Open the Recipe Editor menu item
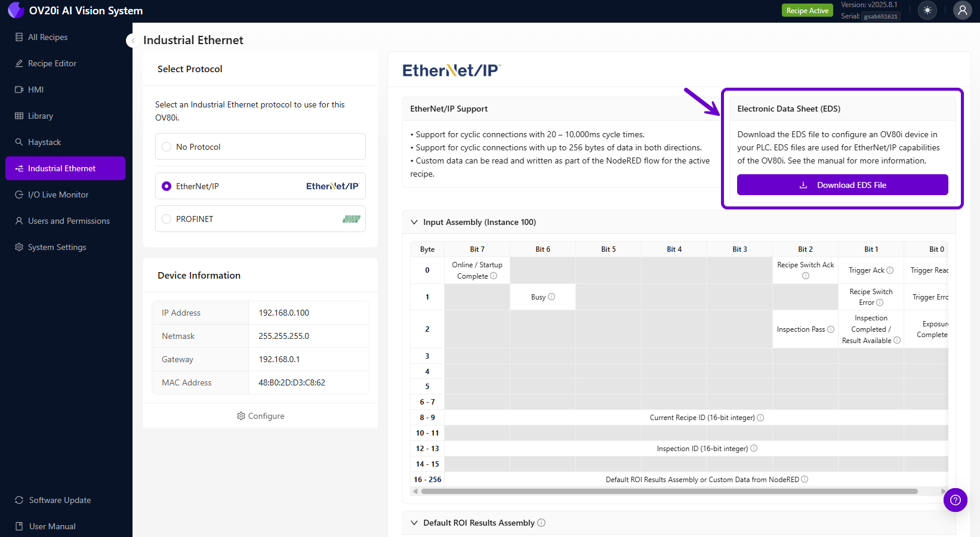This screenshot has width=980, height=537. [52, 63]
